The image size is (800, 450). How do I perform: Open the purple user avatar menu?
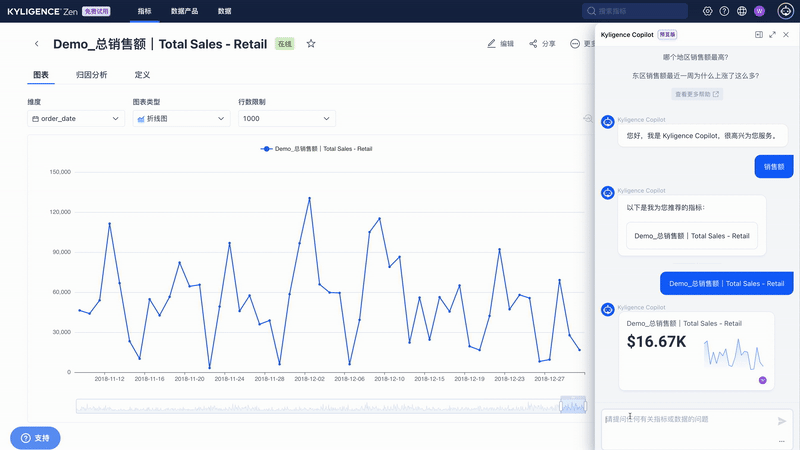pos(759,11)
